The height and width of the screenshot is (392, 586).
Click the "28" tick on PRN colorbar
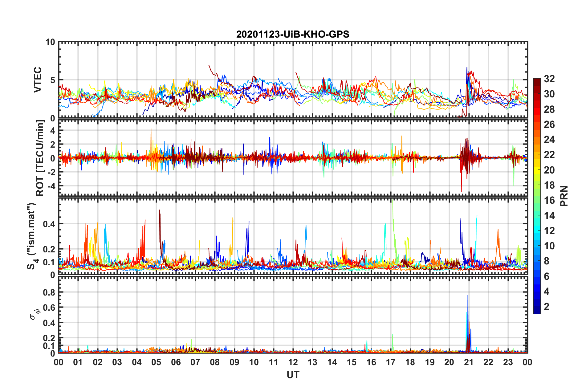pyautogui.click(x=549, y=109)
